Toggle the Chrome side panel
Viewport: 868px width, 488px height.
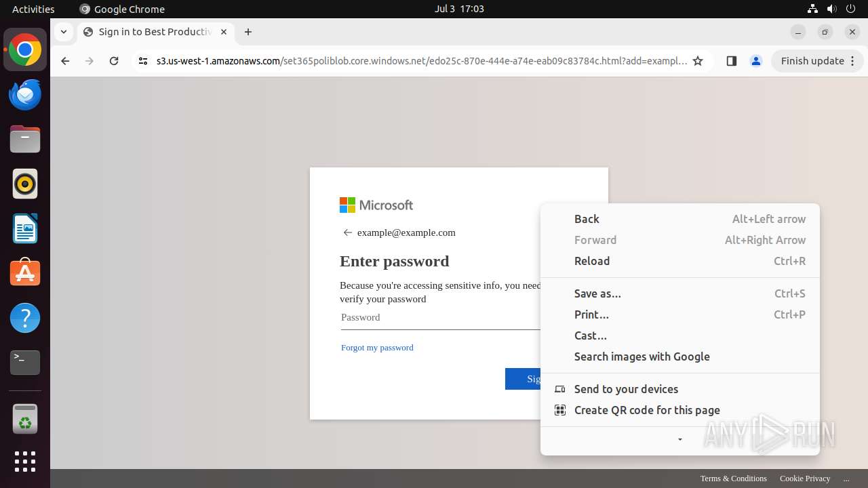coord(731,61)
